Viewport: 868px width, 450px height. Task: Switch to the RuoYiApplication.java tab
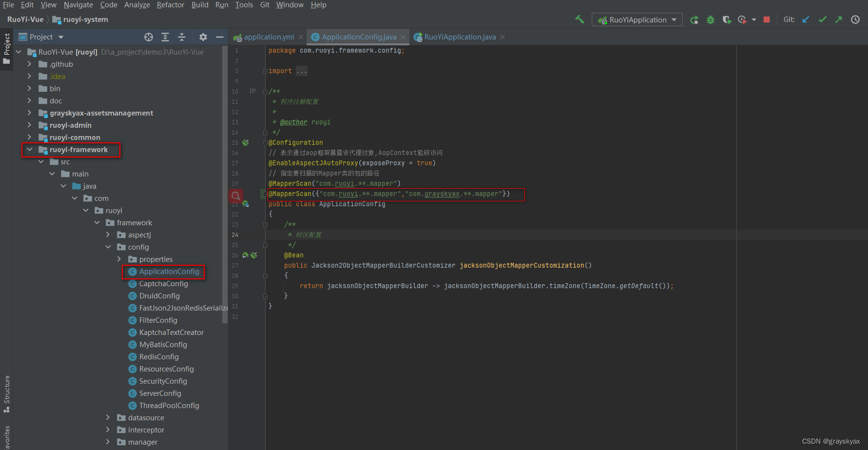tap(460, 37)
